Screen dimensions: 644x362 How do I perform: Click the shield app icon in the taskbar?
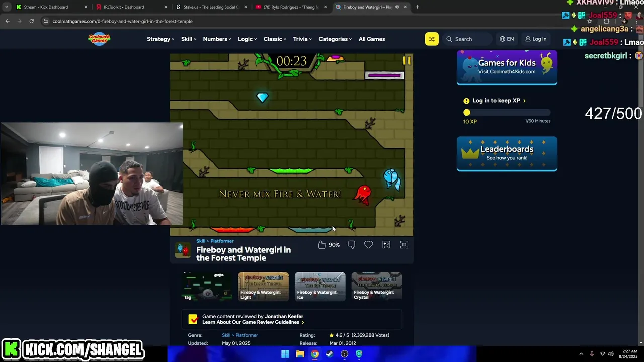pyautogui.click(x=359, y=354)
